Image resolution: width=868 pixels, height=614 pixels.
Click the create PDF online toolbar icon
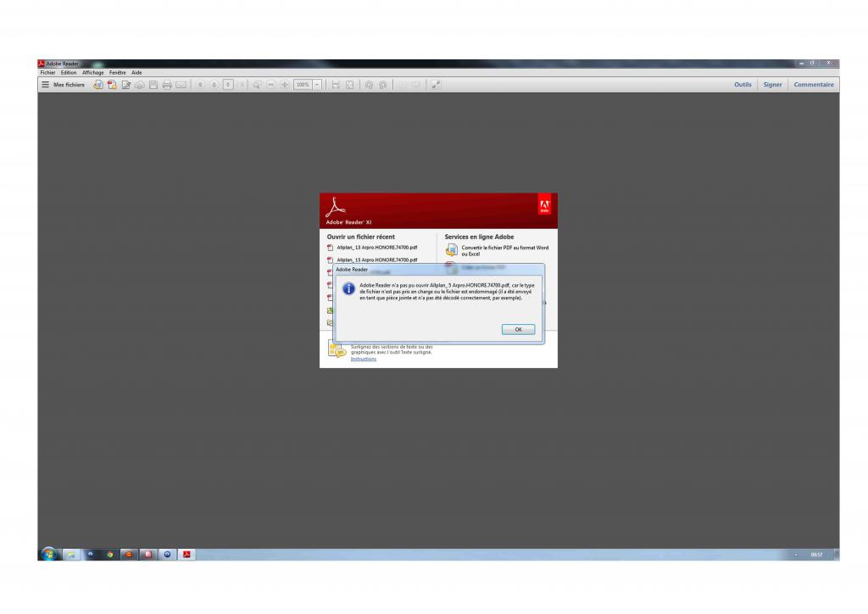[113, 85]
